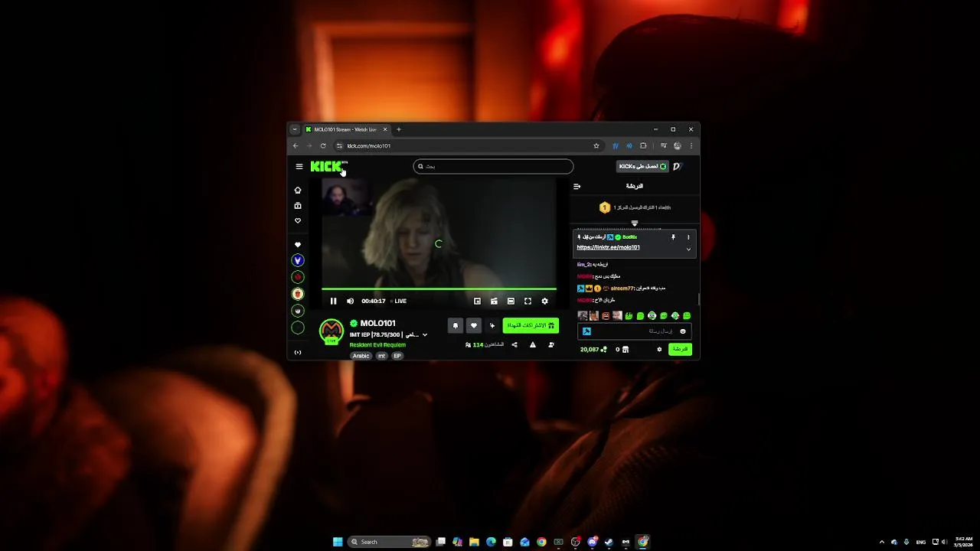Toggle theater mode in player
This screenshot has width=980, height=551.
[511, 301]
